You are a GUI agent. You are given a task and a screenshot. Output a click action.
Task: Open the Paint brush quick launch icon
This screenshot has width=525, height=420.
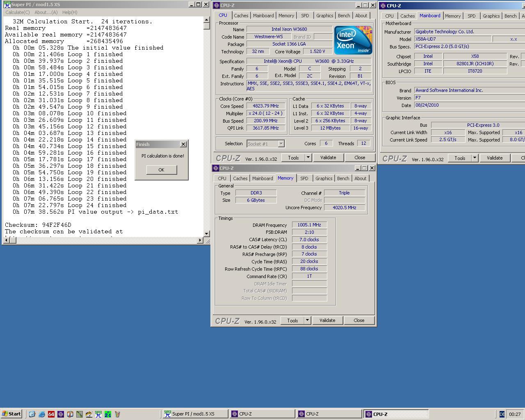[89, 414]
